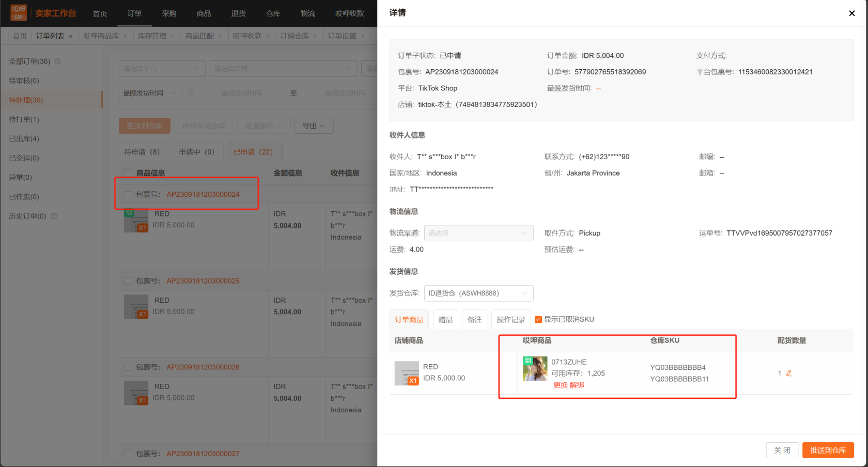Viewport: 868px width, 467px height.
Task: Open the 仓库 top menu
Action: click(x=273, y=13)
